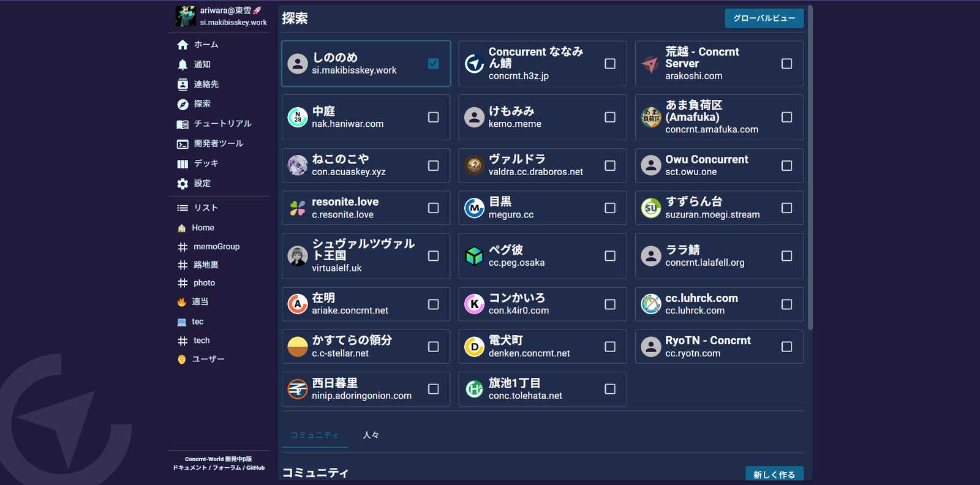
Task: Open the チュートリアル book icon
Action: tap(183, 124)
